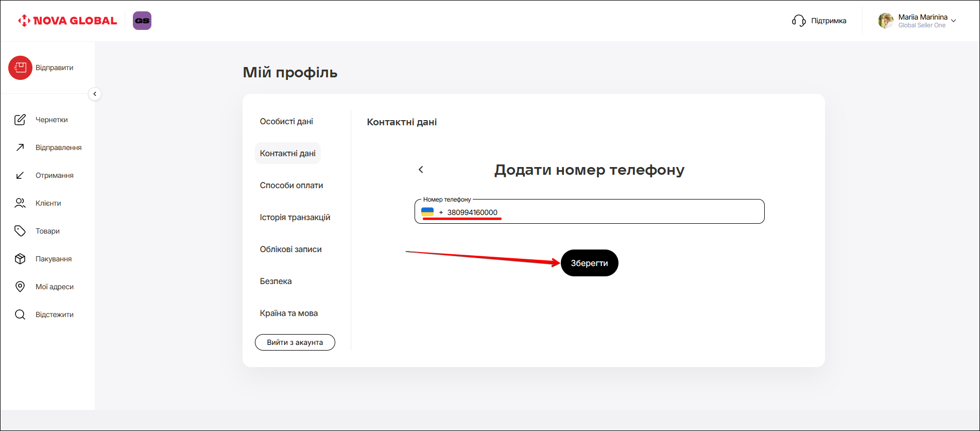
Task: Open Клієнти people icon
Action: coord(20,203)
